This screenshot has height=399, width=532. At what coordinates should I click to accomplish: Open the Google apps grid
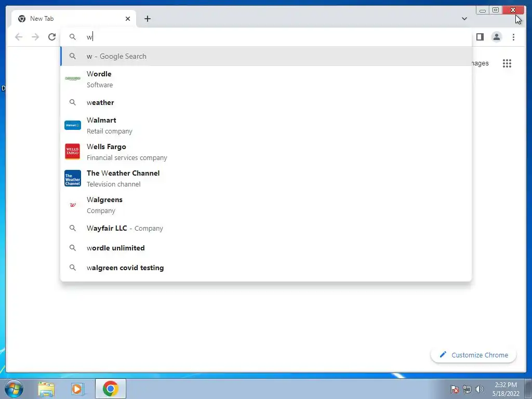pyautogui.click(x=507, y=63)
